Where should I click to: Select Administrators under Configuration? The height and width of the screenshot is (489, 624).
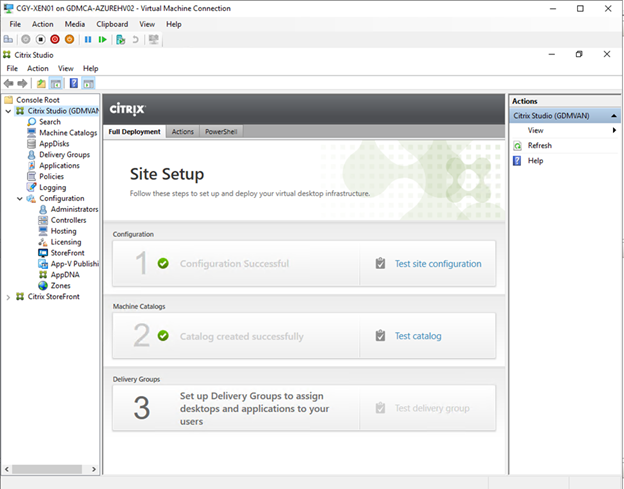click(74, 209)
